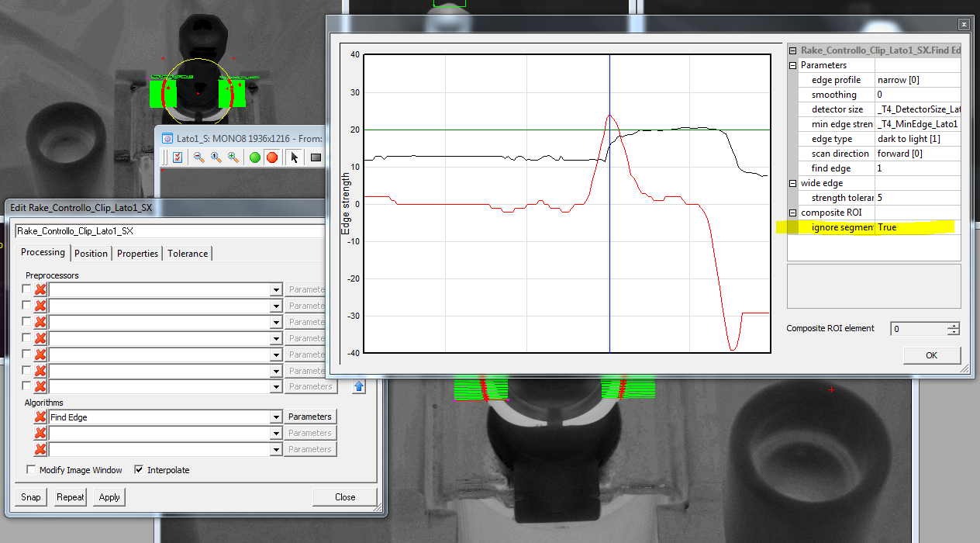The width and height of the screenshot is (980, 543).
Task: Select the rectangle ROI tool
Action: [316, 157]
